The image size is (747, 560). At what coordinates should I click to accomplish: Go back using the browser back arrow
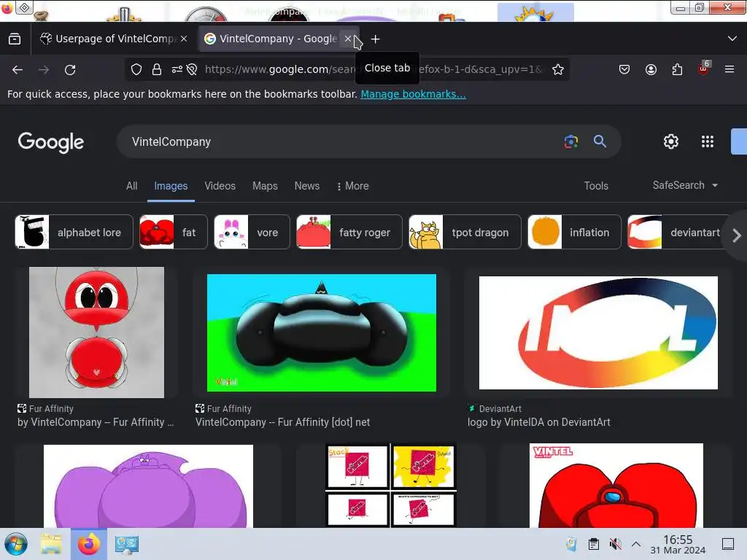tap(18, 70)
